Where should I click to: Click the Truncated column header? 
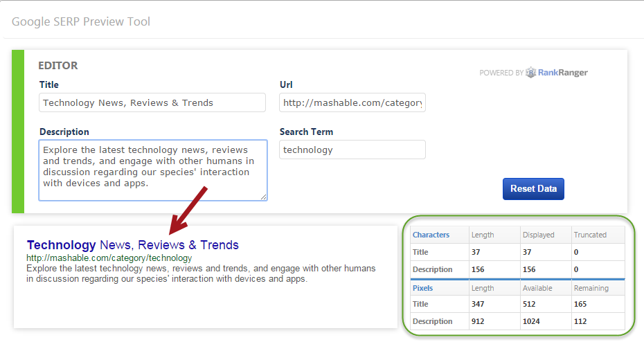click(590, 235)
